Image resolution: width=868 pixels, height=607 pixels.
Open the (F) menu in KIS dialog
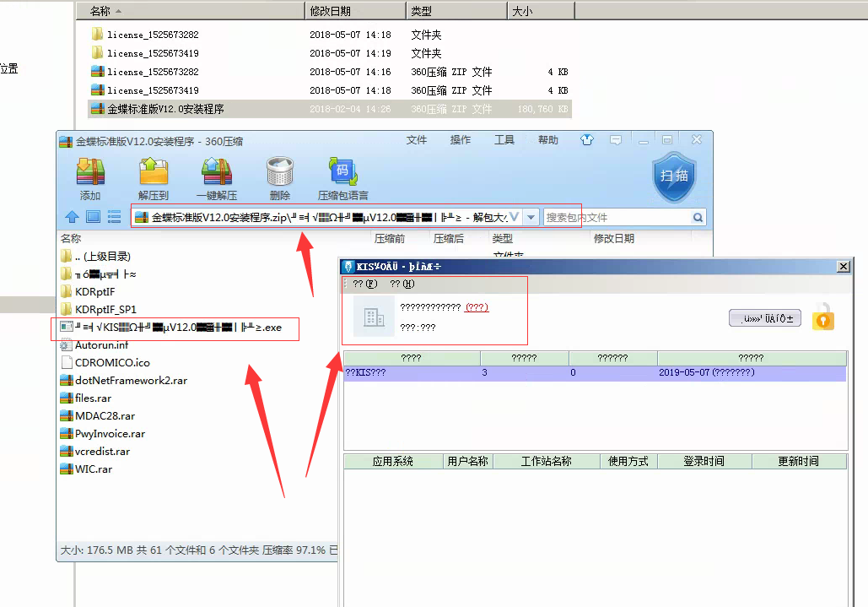click(x=364, y=285)
